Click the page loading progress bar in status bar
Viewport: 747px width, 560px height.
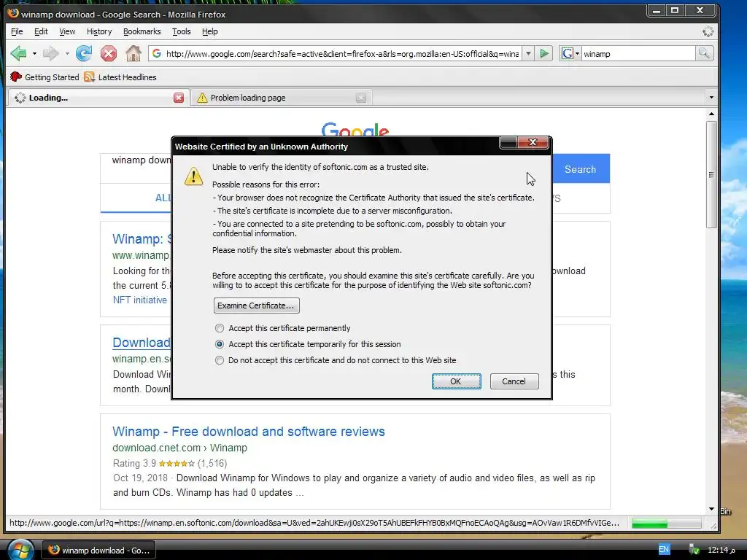pyautogui.click(x=667, y=524)
